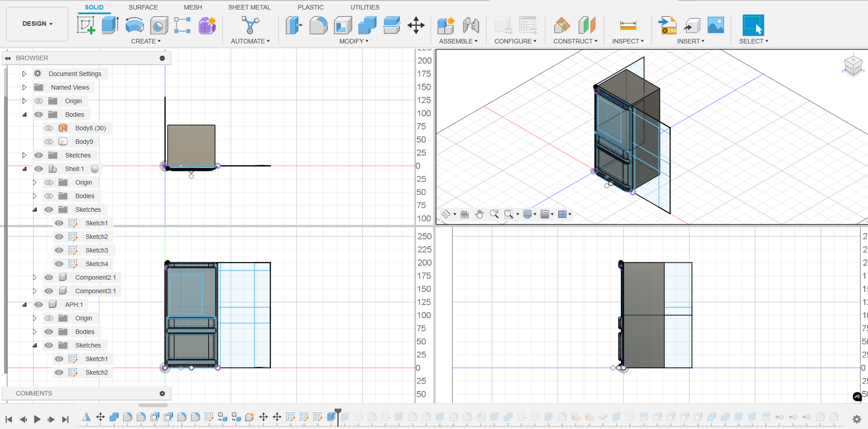Open the CREATE dropdown menu
Viewport: 868px width, 429px height.
pos(146,41)
